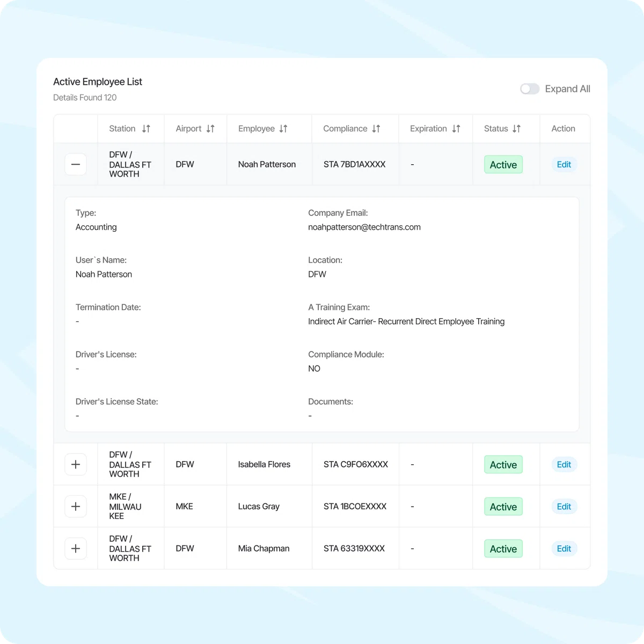Sort by Expiration column arrows

click(x=456, y=129)
